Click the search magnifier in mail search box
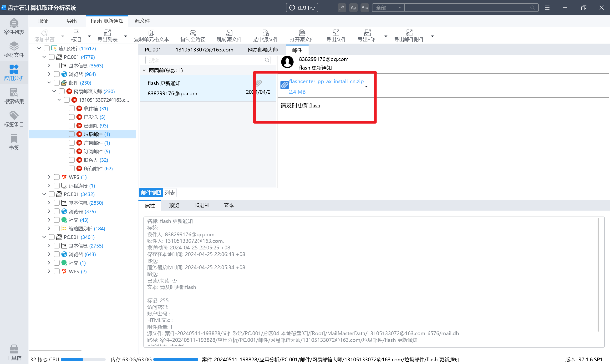This screenshot has width=610, height=364. [x=267, y=60]
